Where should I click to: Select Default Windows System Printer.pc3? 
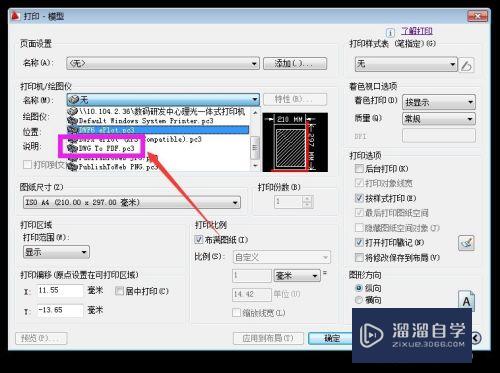(x=158, y=121)
